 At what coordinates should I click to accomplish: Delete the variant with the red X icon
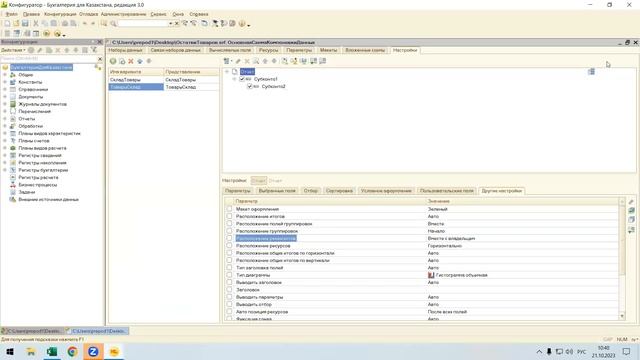tap(131, 61)
